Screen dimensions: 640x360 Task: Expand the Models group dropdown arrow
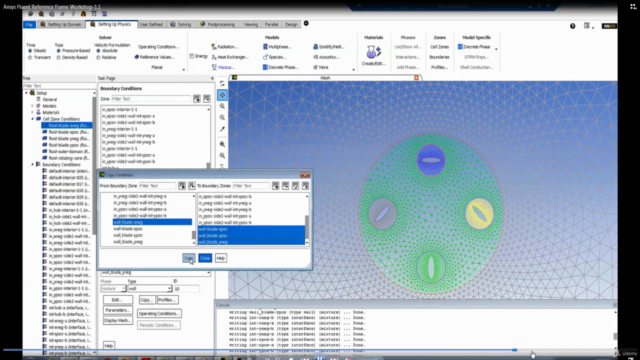click(x=353, y=70)
